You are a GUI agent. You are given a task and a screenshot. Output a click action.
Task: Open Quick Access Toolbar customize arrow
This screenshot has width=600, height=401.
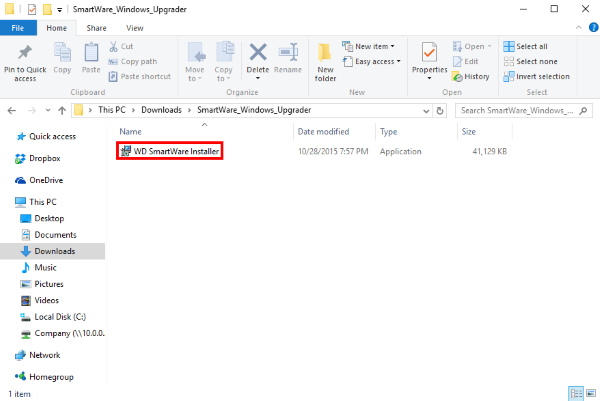pos(60,10)
